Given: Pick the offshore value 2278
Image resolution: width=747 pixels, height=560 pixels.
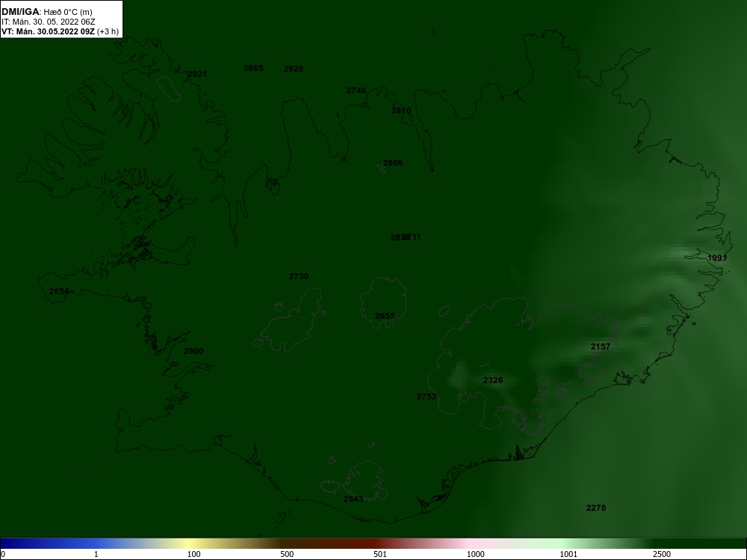Looking at the screenshot, I should click(x=596, y=508).
